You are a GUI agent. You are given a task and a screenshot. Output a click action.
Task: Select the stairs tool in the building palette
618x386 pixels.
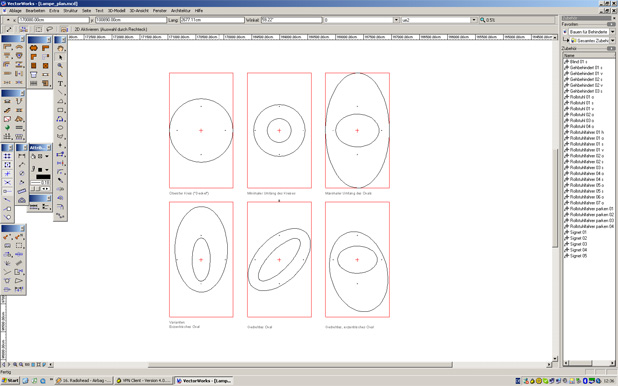7,110
